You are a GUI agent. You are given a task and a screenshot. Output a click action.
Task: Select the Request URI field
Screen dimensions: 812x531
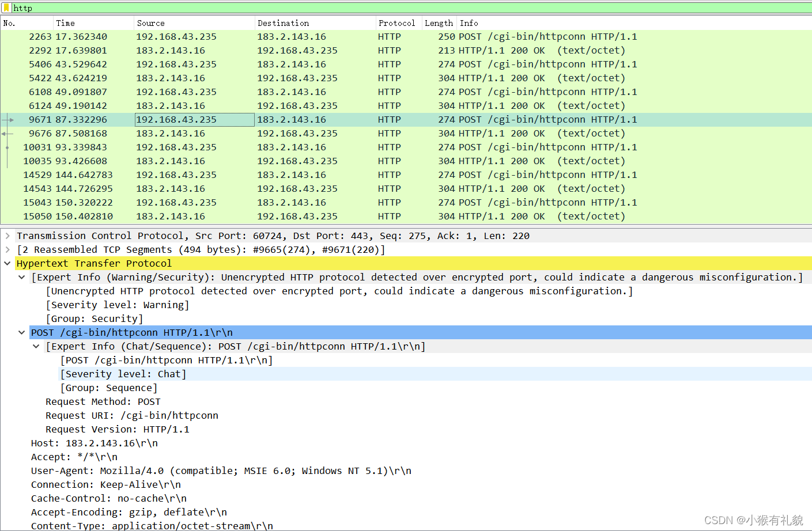132,415
